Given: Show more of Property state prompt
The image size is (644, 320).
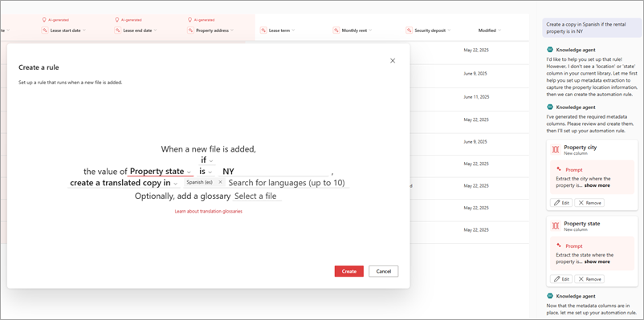Looking at the screenshot, I should coord(597,261).
